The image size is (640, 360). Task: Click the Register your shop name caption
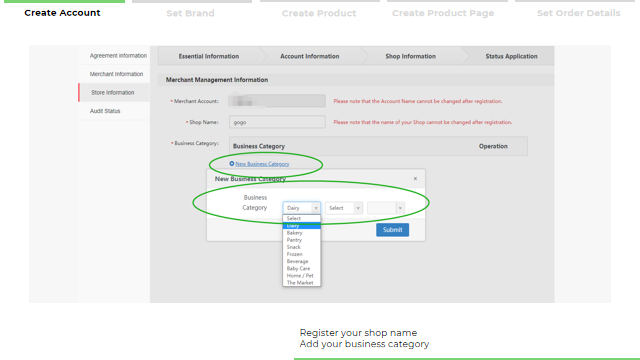(x=358, y=333)
